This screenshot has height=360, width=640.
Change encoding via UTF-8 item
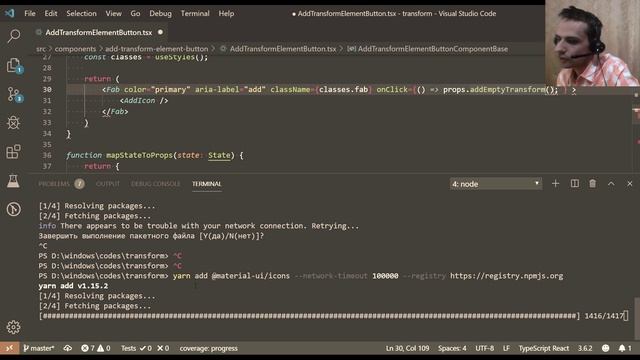(x=484, y=348)
